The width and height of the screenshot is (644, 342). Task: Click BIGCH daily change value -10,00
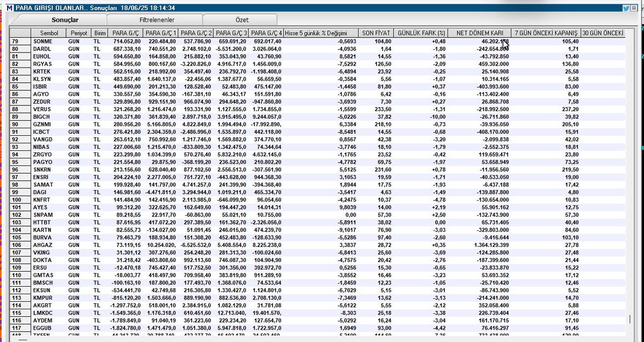[438, 117]
